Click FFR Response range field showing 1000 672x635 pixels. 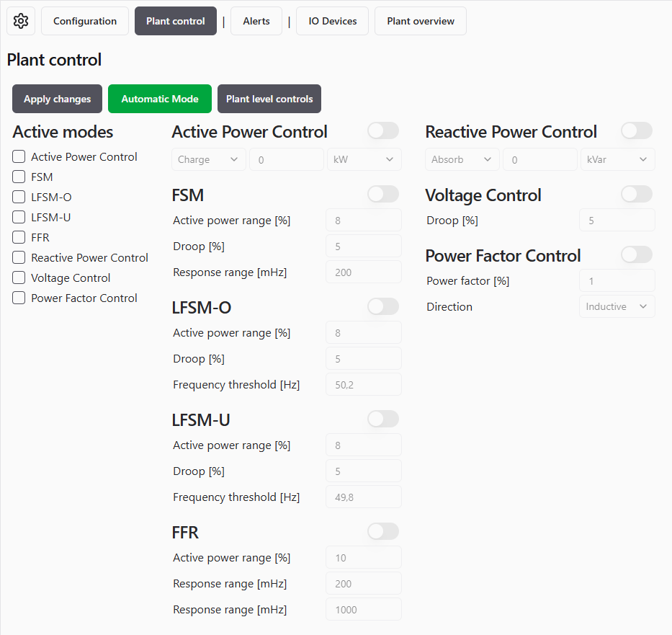[x=364, y=609]
